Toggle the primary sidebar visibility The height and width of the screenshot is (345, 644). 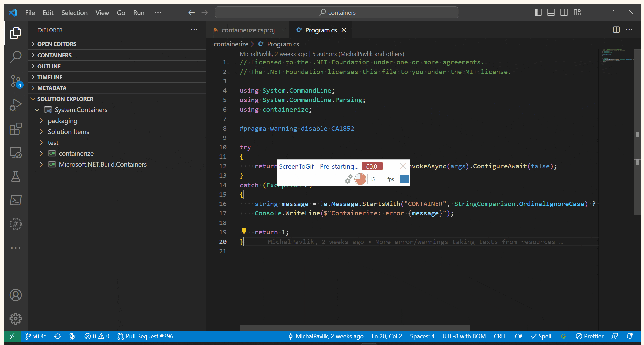pos(538,12)
